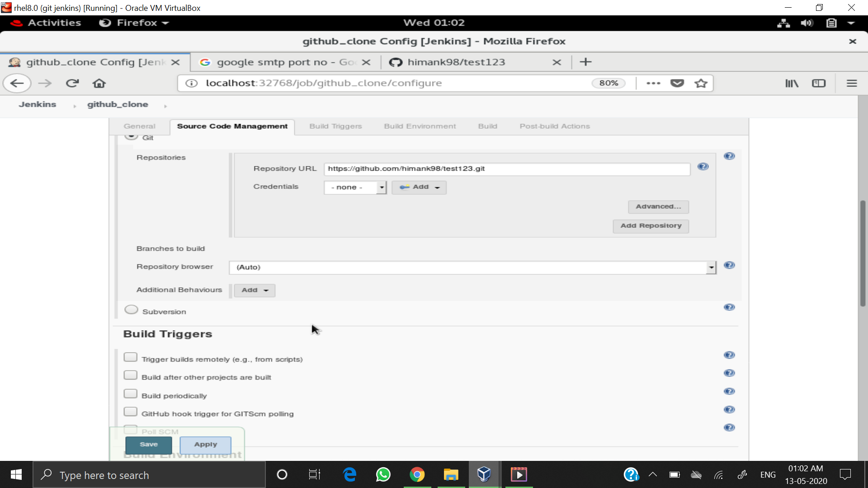Click the help icon next to GitHub hook trigger
The height and width of the screenshot is (488, 868).
coord(730,409)
